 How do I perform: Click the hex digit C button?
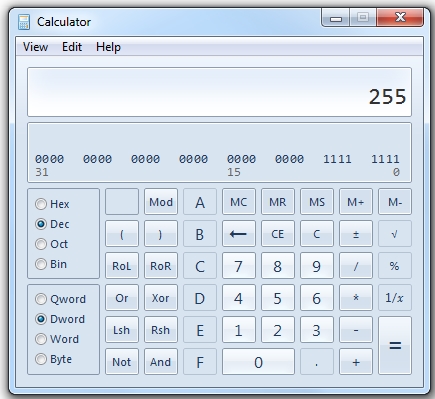click(x=200, y=266)
